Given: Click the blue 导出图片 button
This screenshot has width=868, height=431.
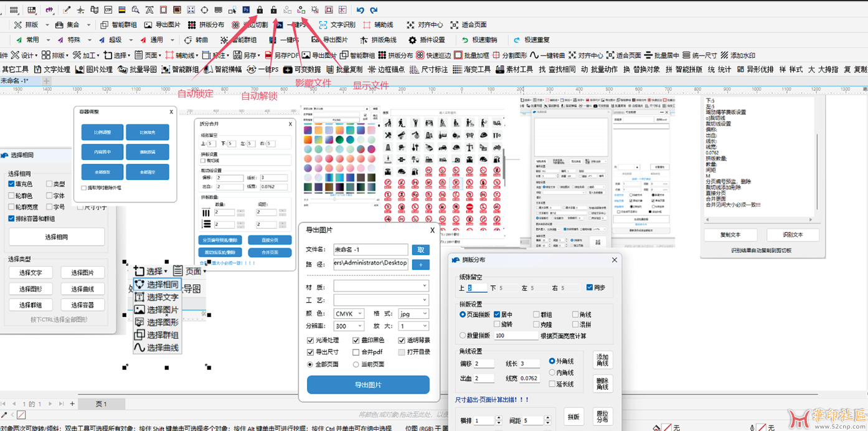Looking at the screenshot, I should [368, 384].
